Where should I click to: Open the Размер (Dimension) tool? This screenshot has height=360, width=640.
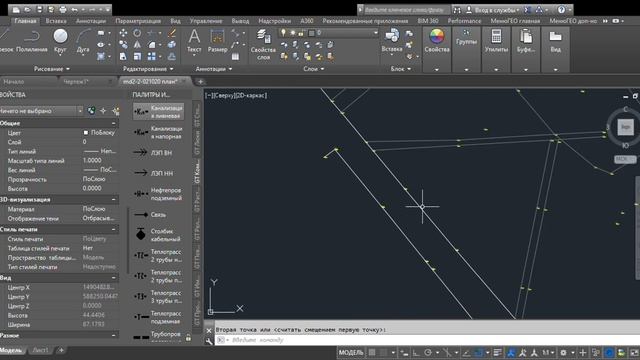point(217,41)
